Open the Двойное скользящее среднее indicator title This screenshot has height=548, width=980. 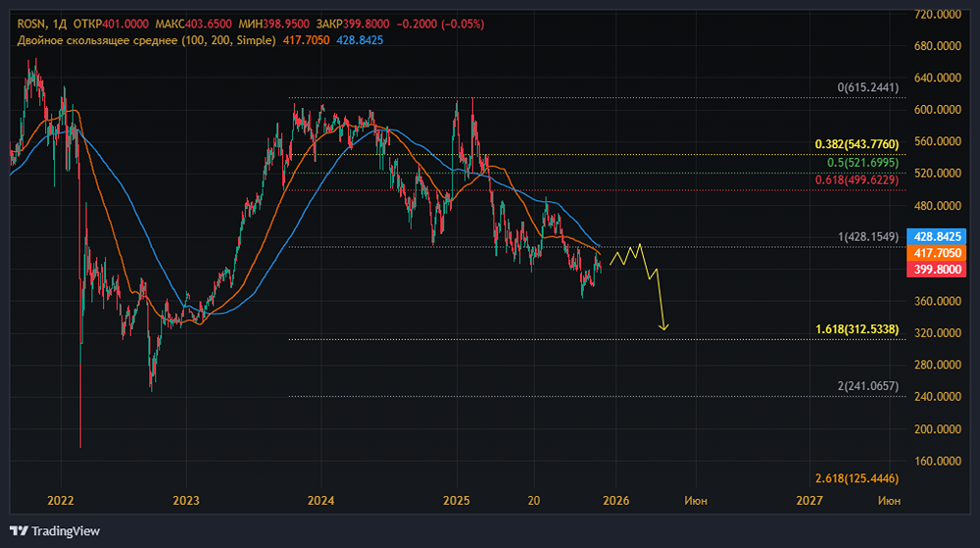coord(125,40)
